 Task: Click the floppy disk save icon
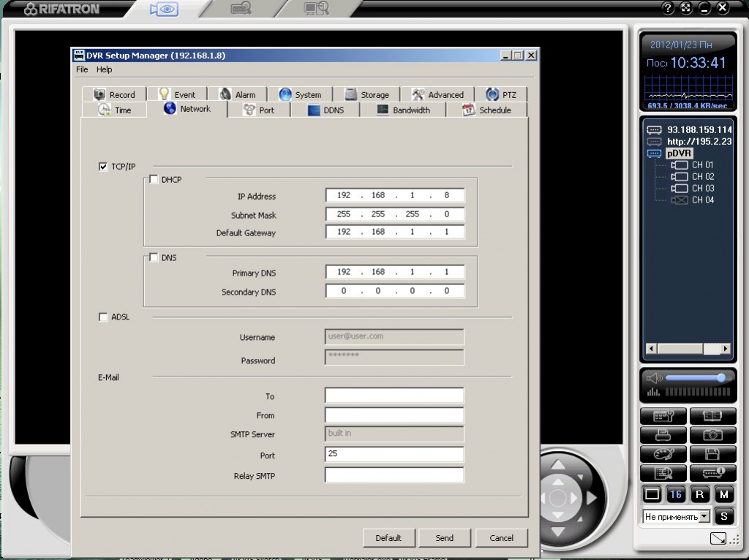pyautogui.click(x=712, y=454)
